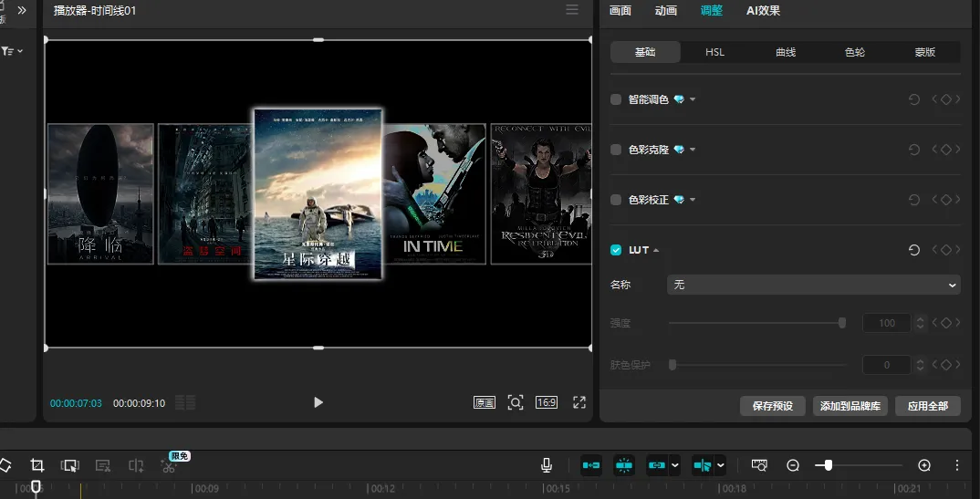This screenshot has width=980, height=499.
Task: Collapse the LUT section arrow
Action: coord(656,250)
